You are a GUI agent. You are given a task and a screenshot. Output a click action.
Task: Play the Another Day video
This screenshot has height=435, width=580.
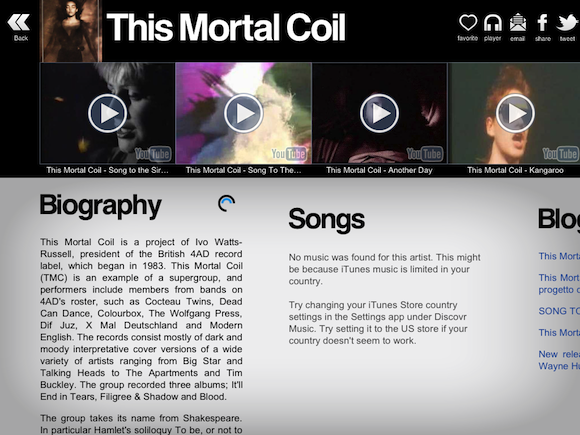(380, 113)
